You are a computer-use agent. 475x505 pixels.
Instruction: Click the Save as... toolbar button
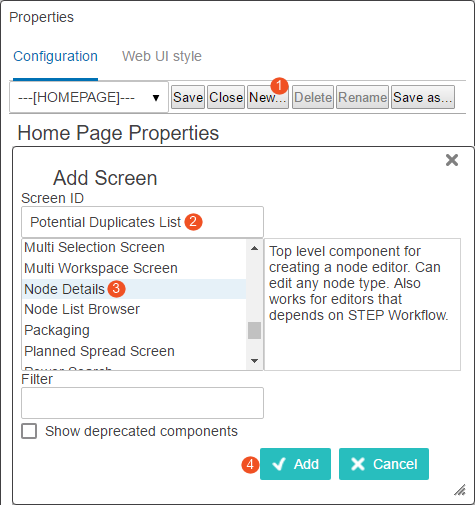click(x=423, y=97)
